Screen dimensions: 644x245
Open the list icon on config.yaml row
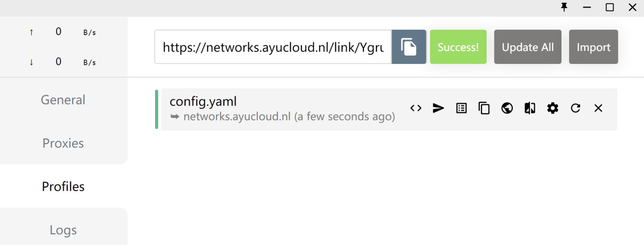click(x=461, y=108)
